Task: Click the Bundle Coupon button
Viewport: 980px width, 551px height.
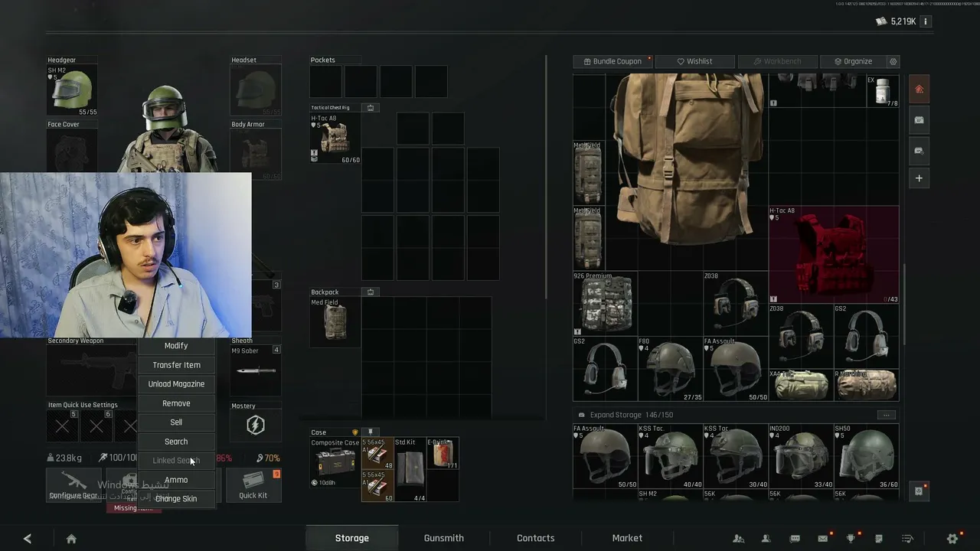Action: click(612, 61)
